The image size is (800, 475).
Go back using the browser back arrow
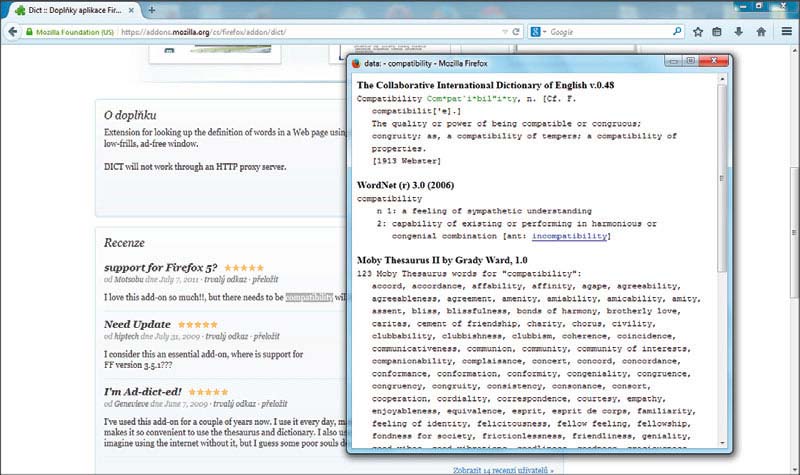[x=13, y=32]
